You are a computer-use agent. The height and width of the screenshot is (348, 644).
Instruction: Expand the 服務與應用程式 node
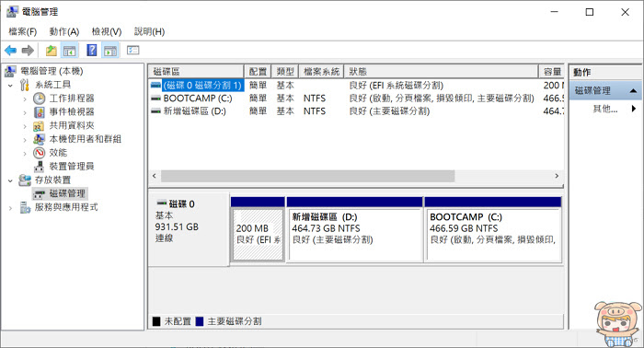pos(10,208)
